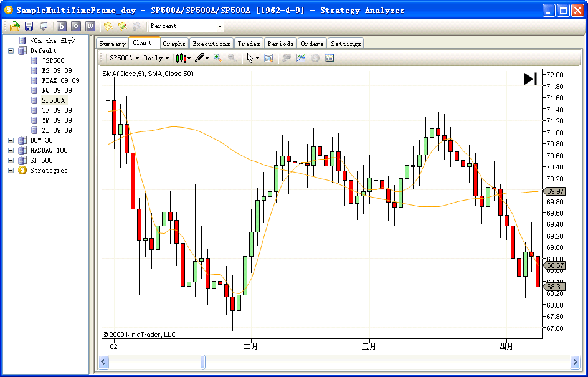The width and height of the screenshot is (588, 377).
Task: Click the greyed dollar coin icon
Action: point(315,58)
